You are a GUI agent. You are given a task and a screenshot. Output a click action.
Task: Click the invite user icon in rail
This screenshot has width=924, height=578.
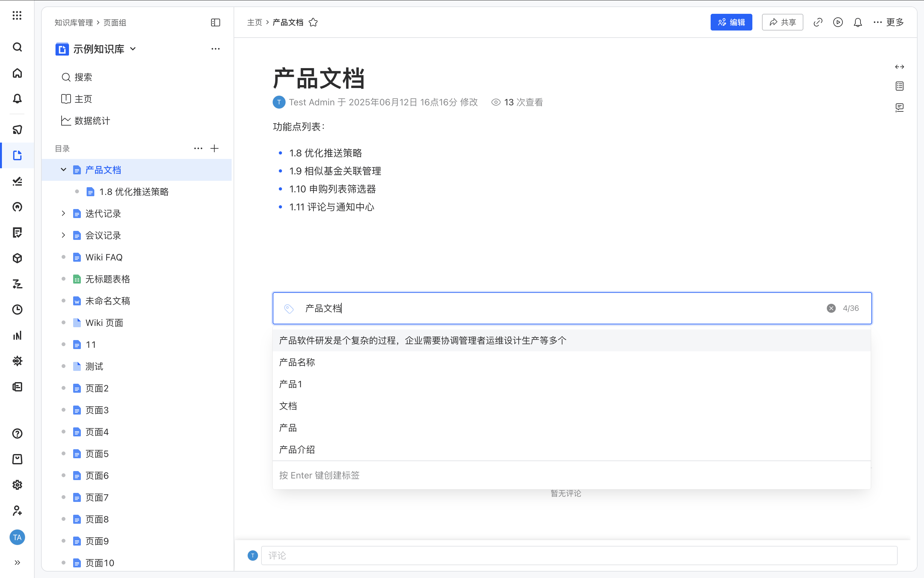pos(17,510)
